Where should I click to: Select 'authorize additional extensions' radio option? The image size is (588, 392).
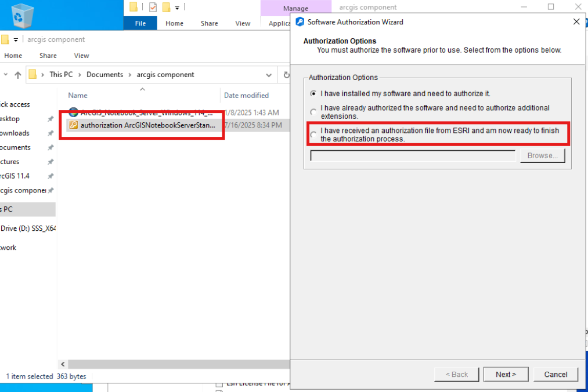(313, 112)
